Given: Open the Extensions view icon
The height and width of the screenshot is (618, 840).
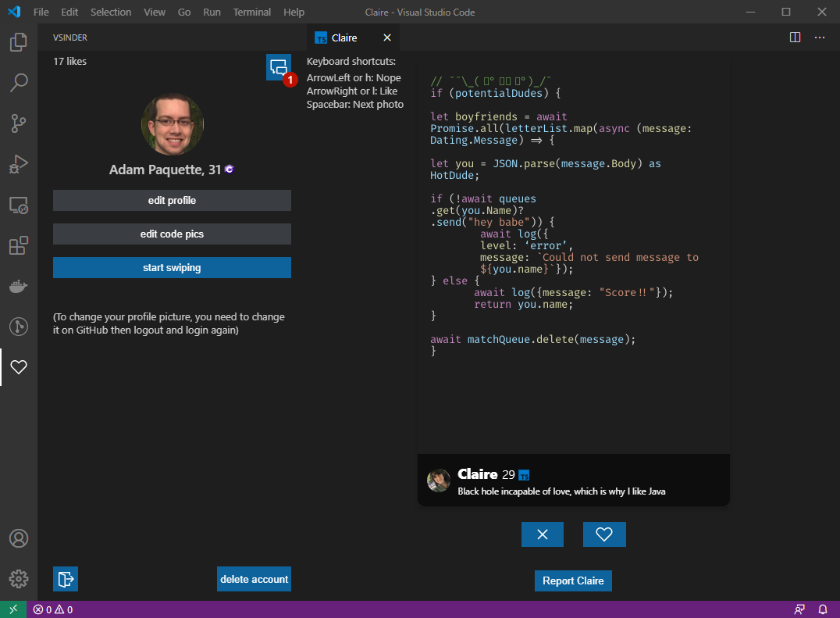Looking at the screenshot, I should (x=19, y=245).
